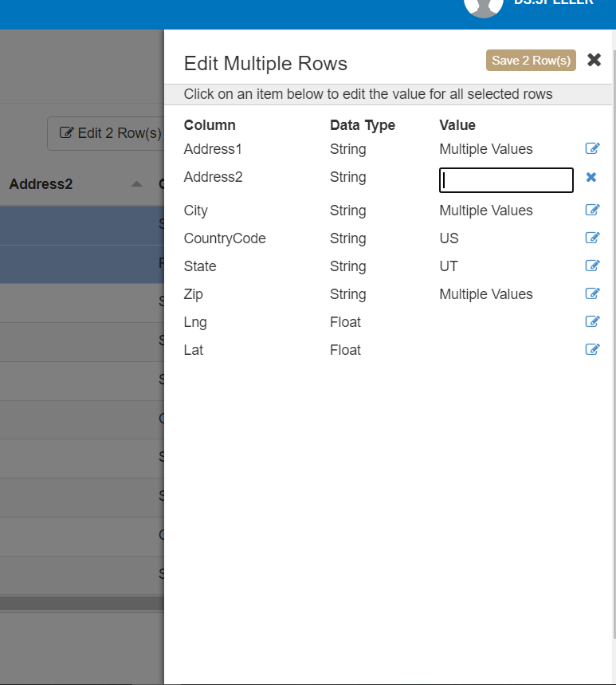Image resolution: width=616 pixels, height=685 pixels.
Task: Click edit icon for Address1 row
Action: coord(592,149)
